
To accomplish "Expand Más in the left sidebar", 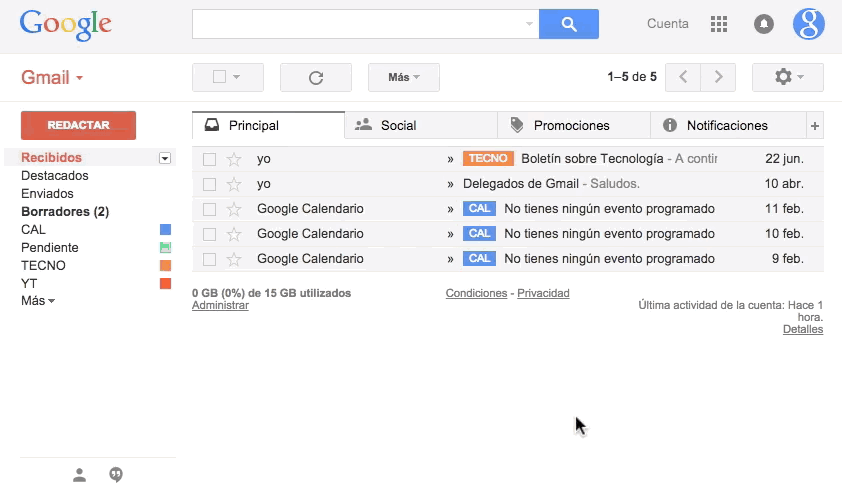I will click(x=38, y=301).
